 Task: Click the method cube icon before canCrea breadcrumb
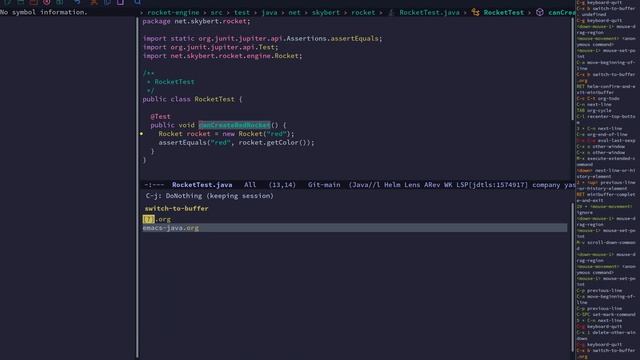pyautogui.click(x=540, y=12)
